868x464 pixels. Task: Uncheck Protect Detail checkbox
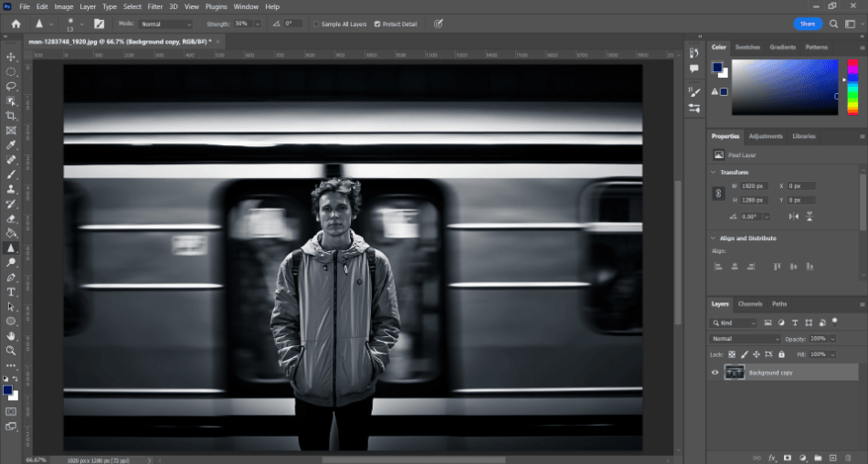pos(377,25)
